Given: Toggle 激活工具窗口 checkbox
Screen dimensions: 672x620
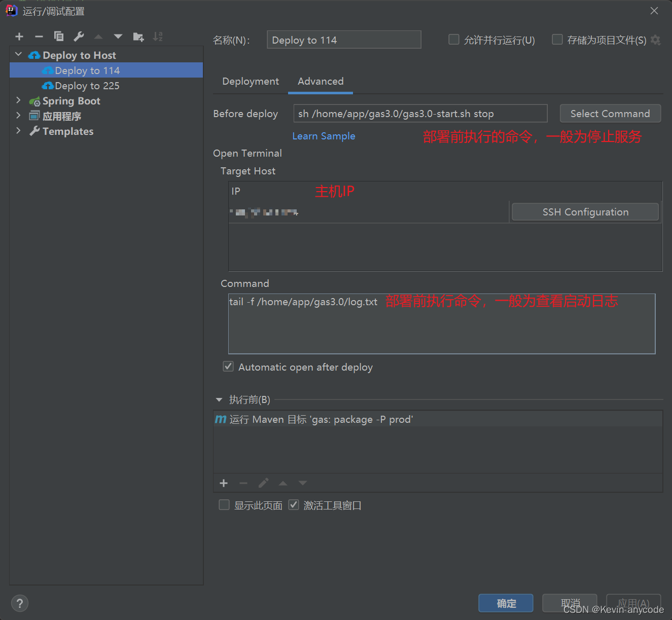Looking at the screenshot, I should click(x=294, y=505).
